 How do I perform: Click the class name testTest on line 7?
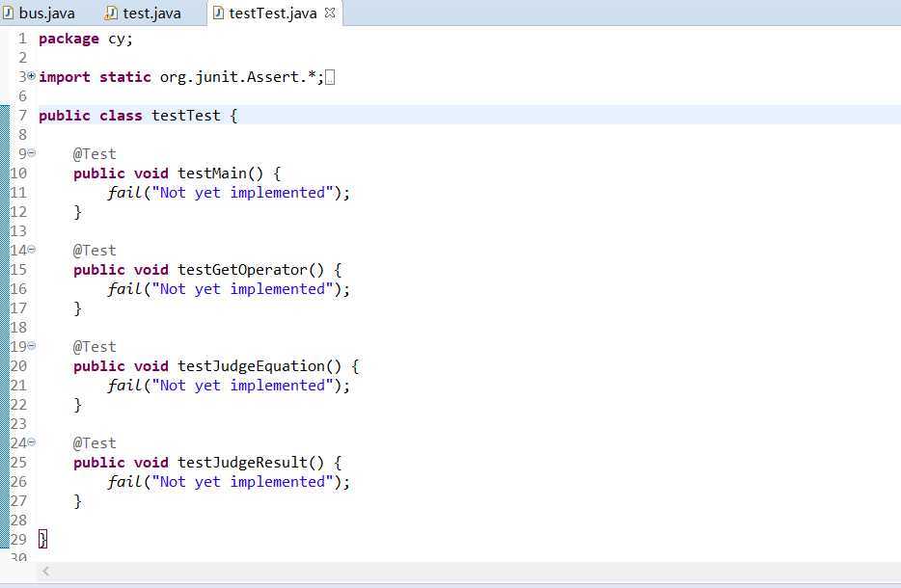[x=185, y=116]
